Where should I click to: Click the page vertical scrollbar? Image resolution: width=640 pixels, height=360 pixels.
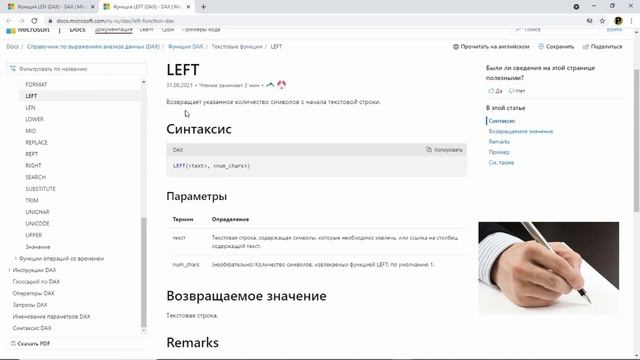click(x=636, y=140)
